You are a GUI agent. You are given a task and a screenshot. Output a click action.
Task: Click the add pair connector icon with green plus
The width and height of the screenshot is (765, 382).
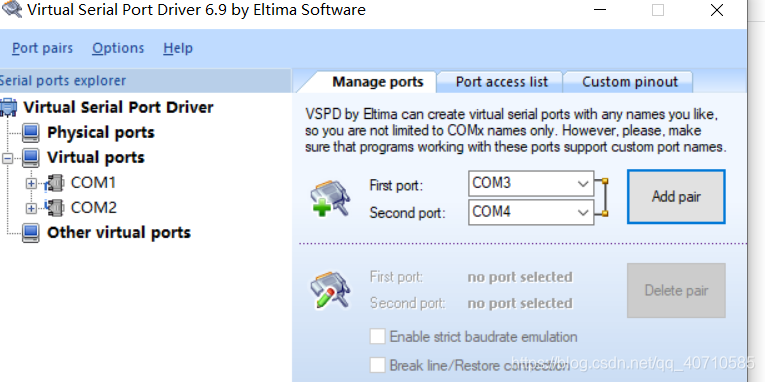pos(330,199)
